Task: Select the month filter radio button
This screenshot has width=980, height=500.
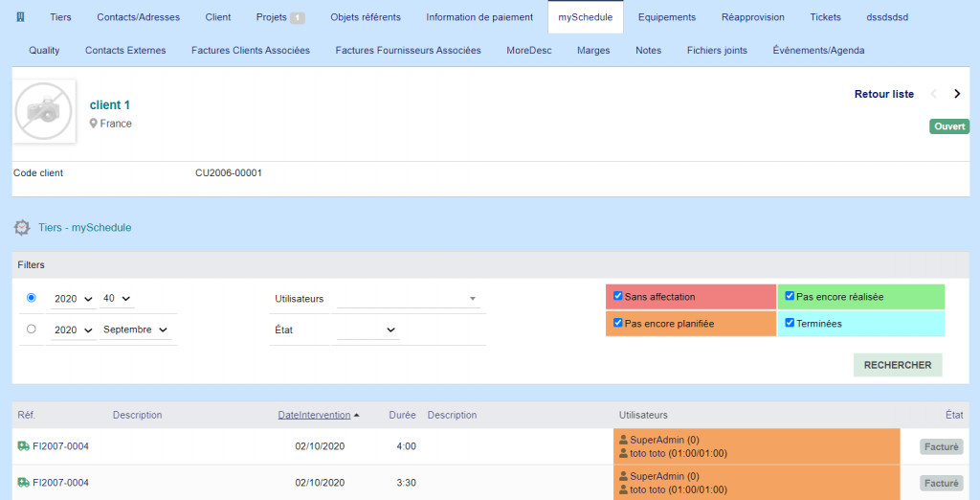Action: pyautogui.click(x=32, y=329)
